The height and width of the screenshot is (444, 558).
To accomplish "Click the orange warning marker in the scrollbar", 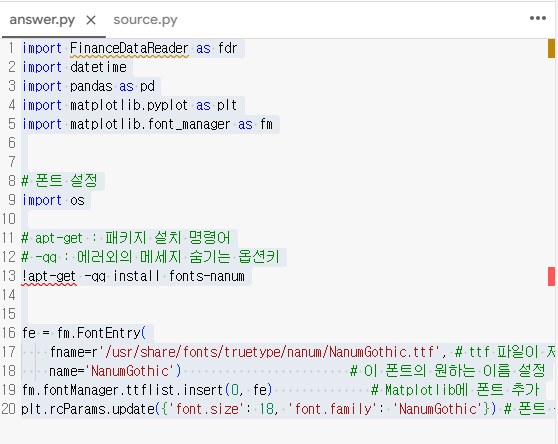I will 551,48.
